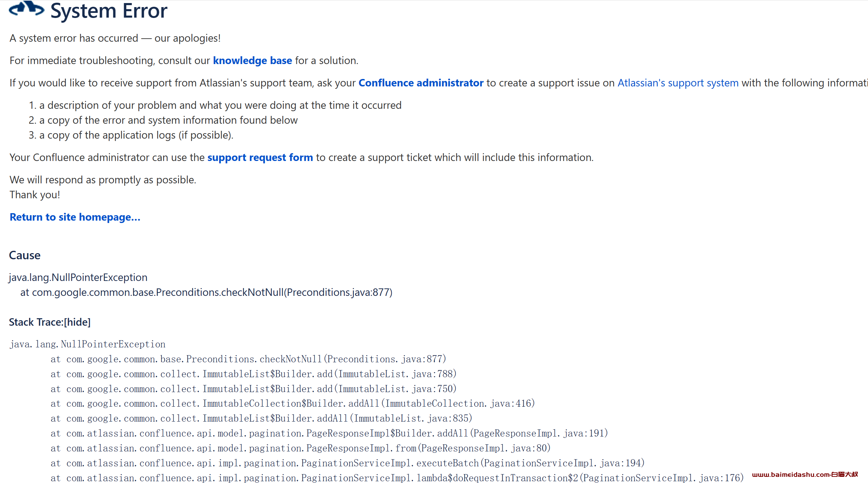This screenshot has height=487, width=868.
Task: Click the Stack Trace label
Action: pos(36,322)
